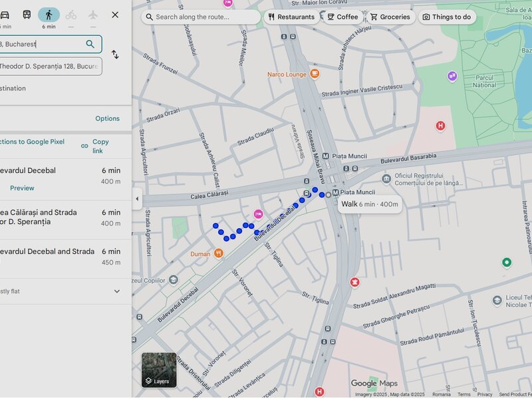Viewport: 532px width, 399px height.
Task: Filter by Coffee along route
Action: 342,17
